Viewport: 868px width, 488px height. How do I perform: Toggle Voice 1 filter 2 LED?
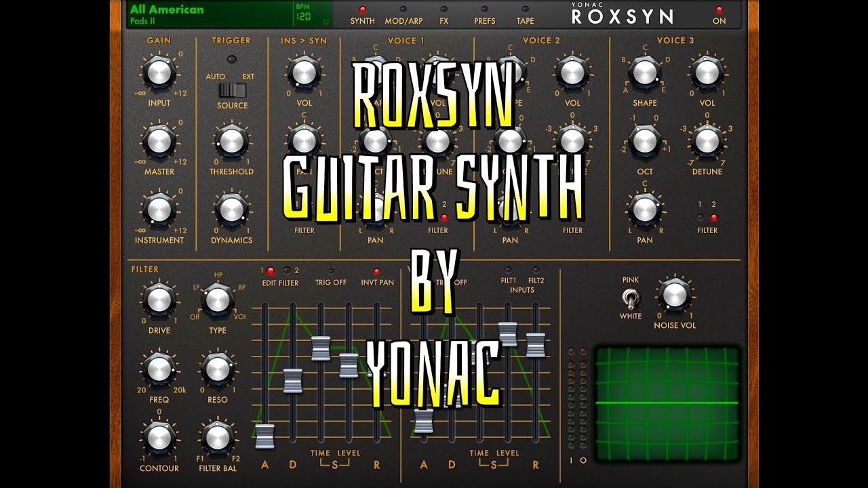coord(444,218)
